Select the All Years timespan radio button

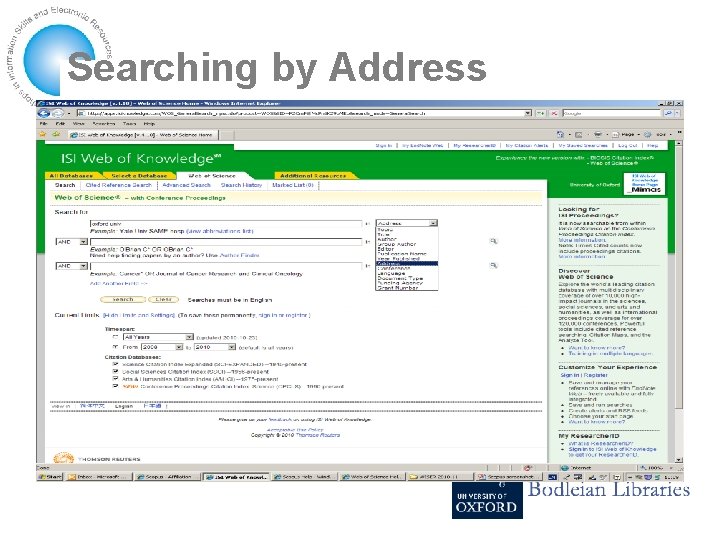click(115, 337)
